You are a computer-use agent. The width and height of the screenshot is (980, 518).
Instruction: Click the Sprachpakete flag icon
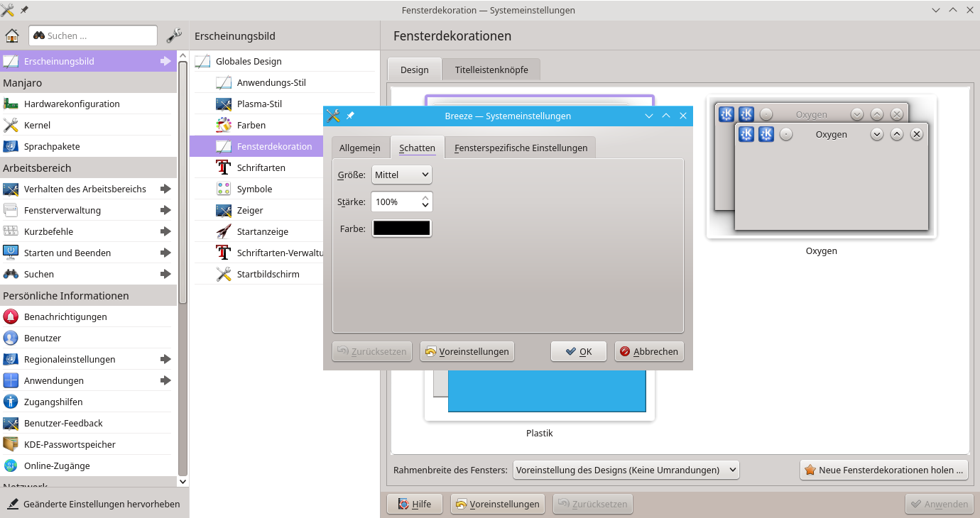[x=11, y=146]
